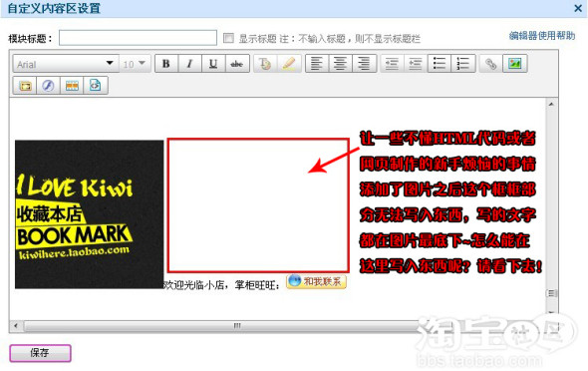Image resolution: width=588 pixels, height=371 pixels.
Task: Apply Italic formatting
Action: pos(189,64)
